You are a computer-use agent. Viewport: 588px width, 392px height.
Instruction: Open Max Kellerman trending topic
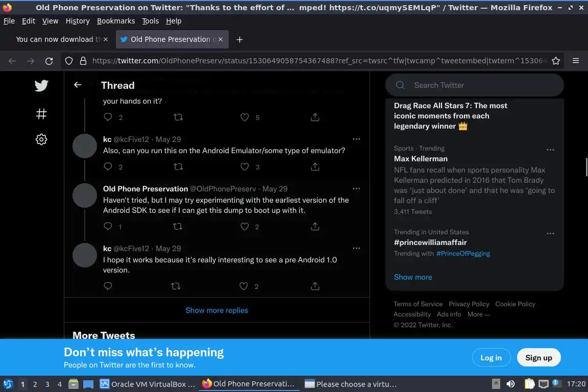coord(421,159)
